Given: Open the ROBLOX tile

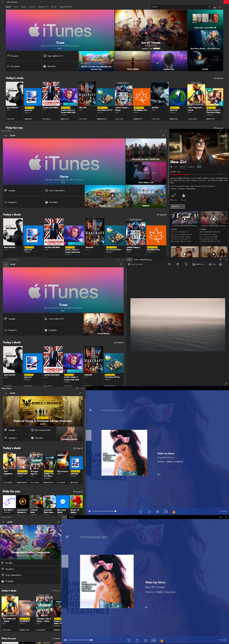Looking at the screenshot, I should [146, 196].
